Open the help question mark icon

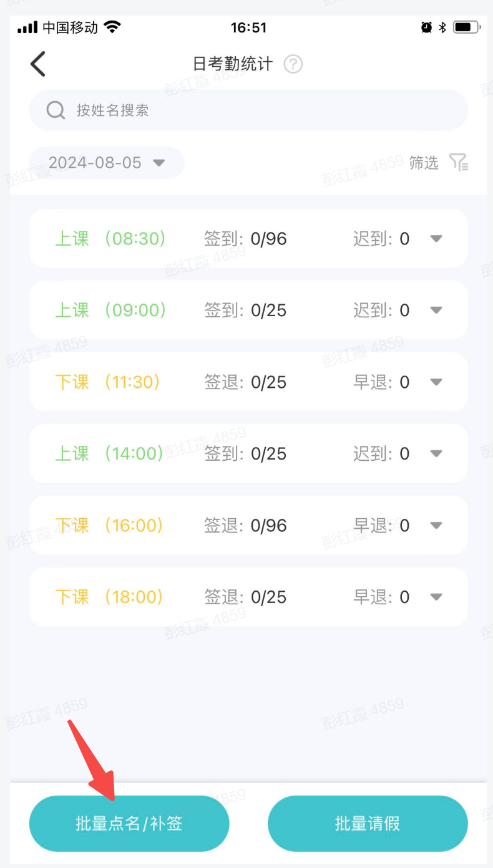pyautogui.click(x=293, y=64)
